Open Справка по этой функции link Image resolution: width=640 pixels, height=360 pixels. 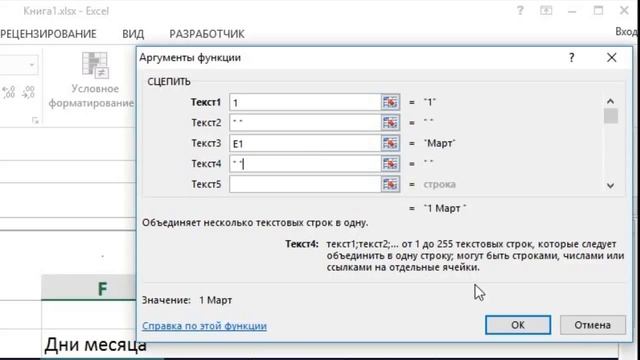pyautogui.click(x=204, y=326)
